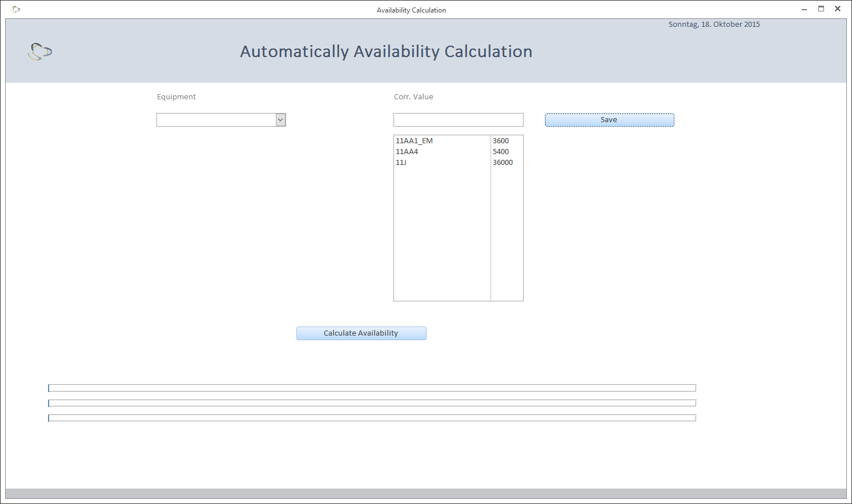Click the bottom progress bar
Image resolution: width=852 pixels, height=504 pixels.
pos(372,418)
